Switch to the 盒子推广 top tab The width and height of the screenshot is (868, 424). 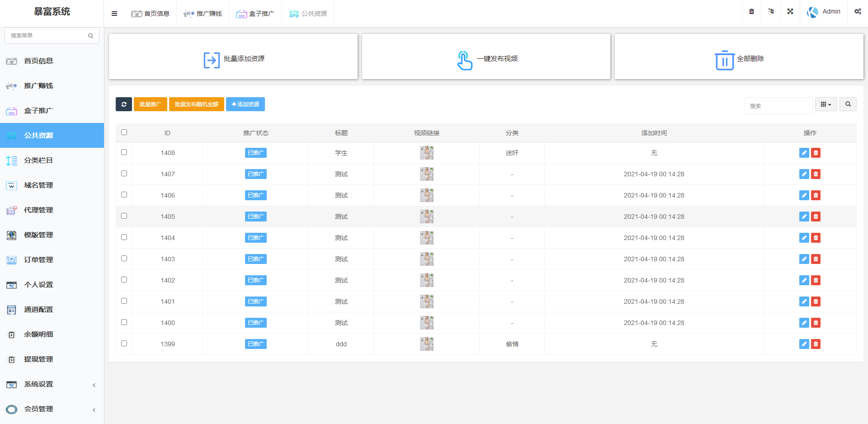(255, 14)
